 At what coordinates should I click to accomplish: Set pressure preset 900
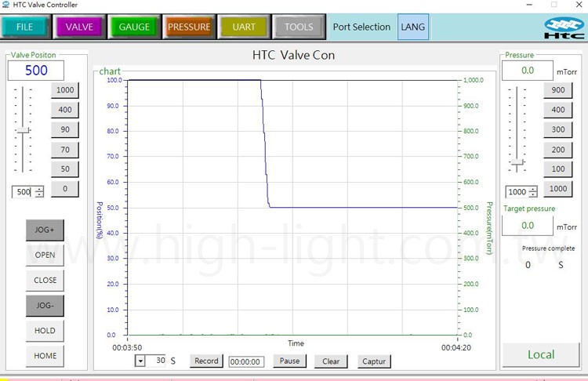[x=558, y=90]
